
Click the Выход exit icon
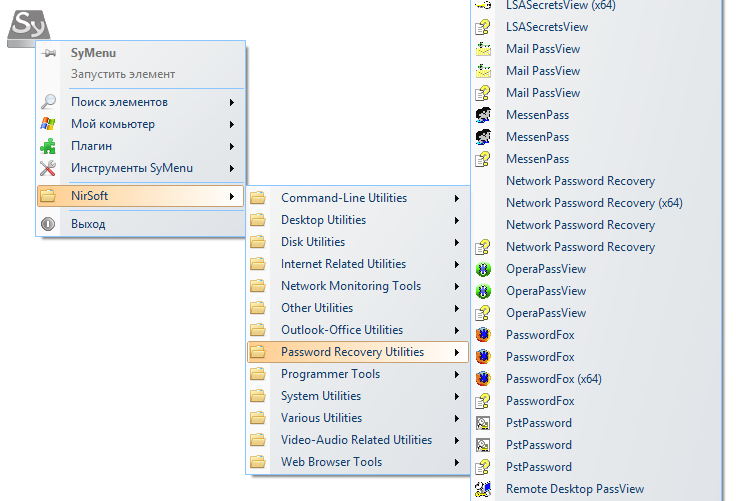tap(48, 224)
